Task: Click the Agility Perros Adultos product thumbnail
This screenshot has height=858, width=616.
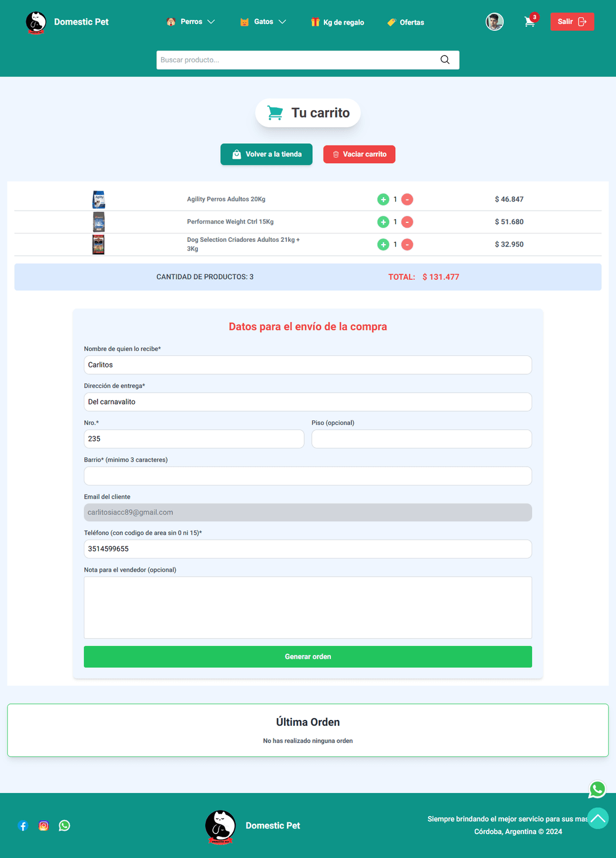Action: pos(99,199)
